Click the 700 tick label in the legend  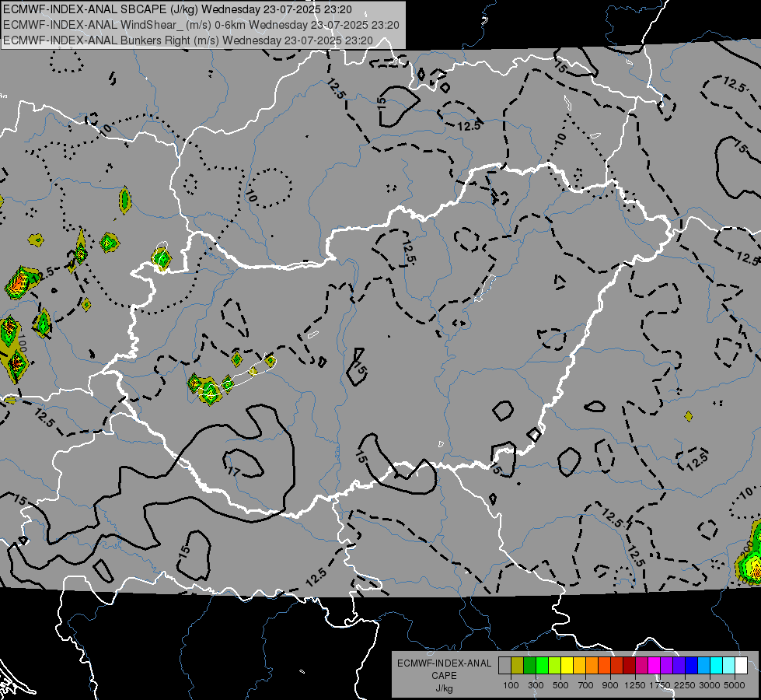[x=586, y=685]
